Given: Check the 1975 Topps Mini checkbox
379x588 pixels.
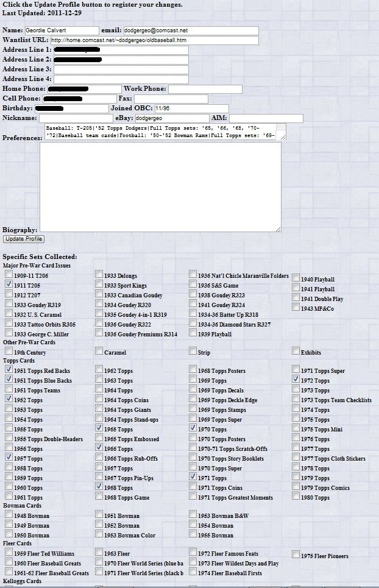Looking at the screenshot, I should (x=296, y=428).
